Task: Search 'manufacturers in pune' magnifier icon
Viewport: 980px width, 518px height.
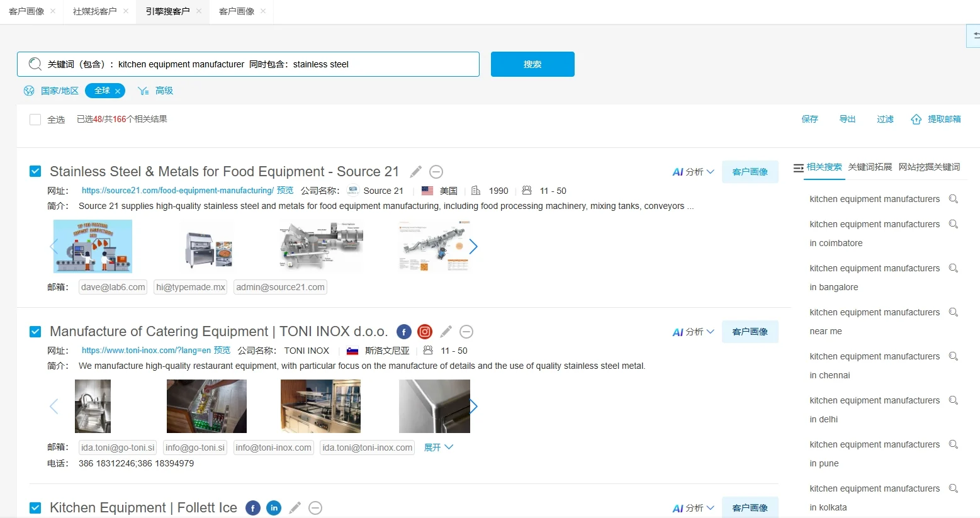Action: pyautogui.click(x=954, y=444)
